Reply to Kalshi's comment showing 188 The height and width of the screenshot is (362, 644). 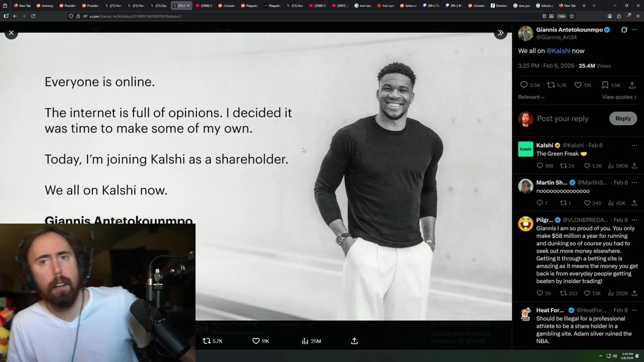tap(544, 166)
